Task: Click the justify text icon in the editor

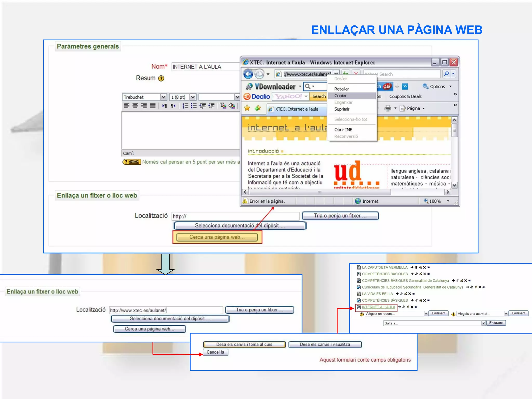Action: coord(153,106)
